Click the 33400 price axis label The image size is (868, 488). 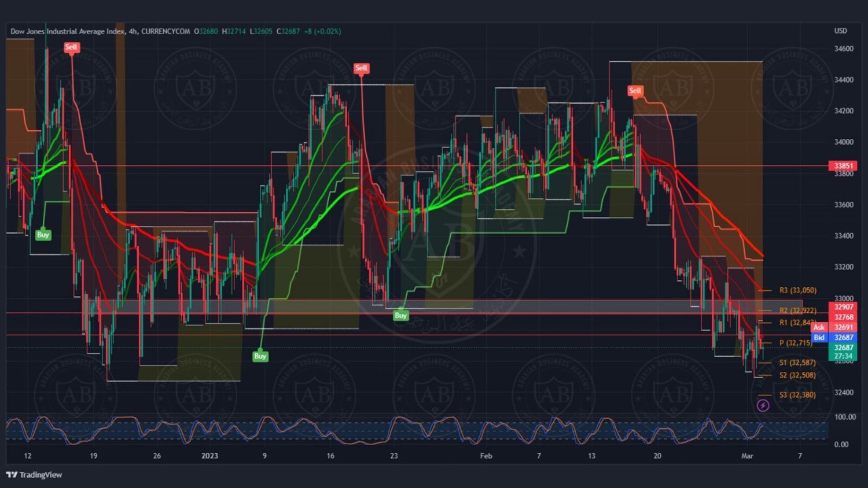coord(844,236)
